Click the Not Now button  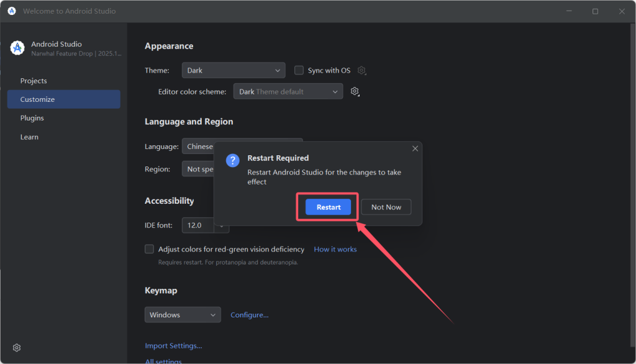(x=386, y=207)
